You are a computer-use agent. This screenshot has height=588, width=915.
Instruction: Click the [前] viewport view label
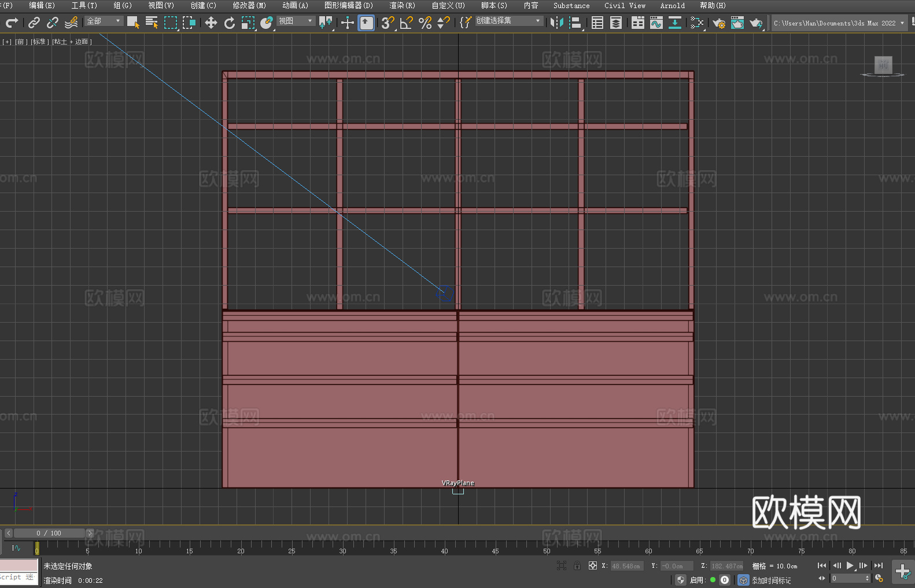coord(20,42)
